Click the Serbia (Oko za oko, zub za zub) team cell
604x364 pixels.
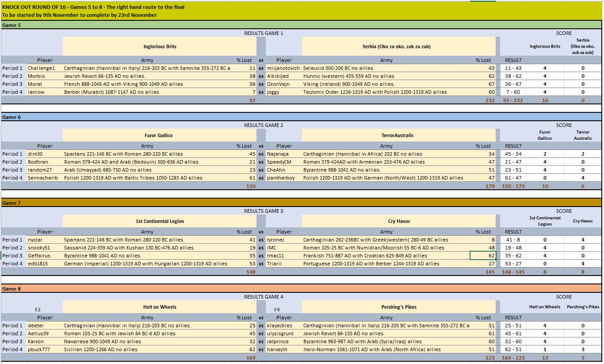click(x=399, y=46)
